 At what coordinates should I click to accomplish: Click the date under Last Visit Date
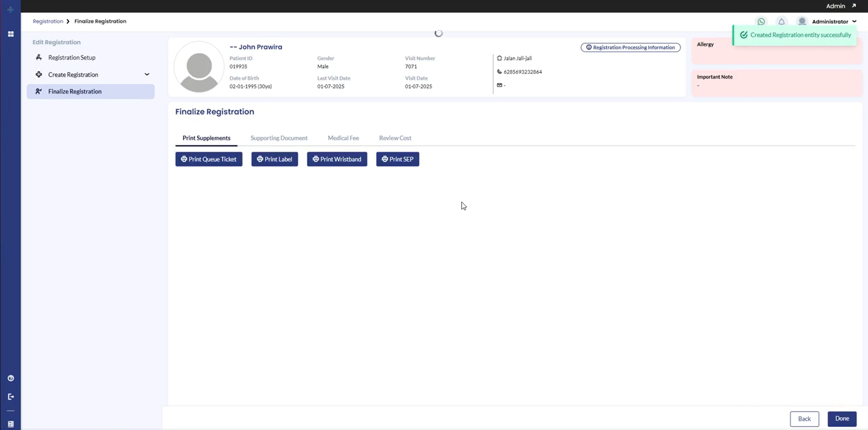tap(331, 86)
